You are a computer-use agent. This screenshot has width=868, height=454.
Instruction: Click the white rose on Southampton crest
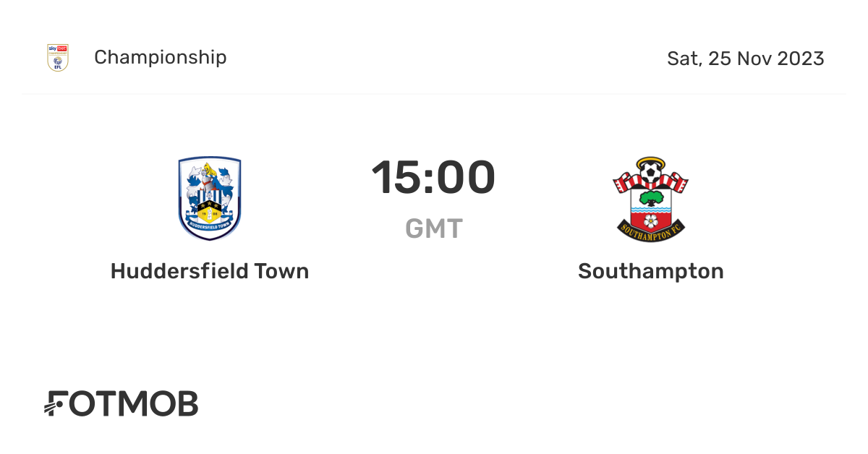(x=651, y=218)
